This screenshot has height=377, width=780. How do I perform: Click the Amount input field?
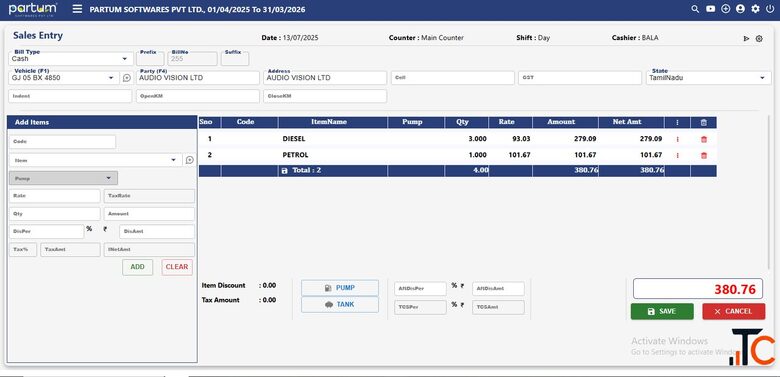pyautogui.click(x=149, y=214)
